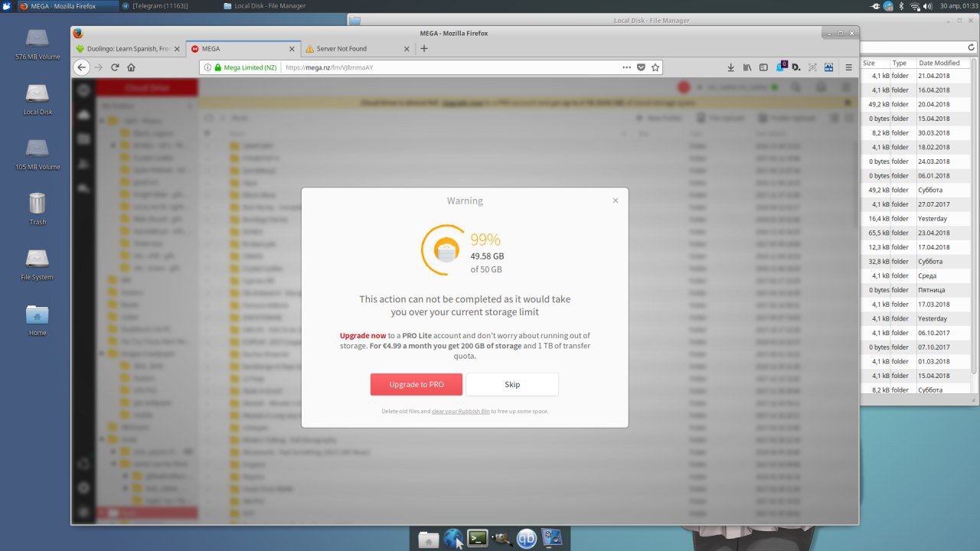The height and width of the screenshot is (551, 980).
Task: Click the blue castle extension icon
Action: [829, 67]
